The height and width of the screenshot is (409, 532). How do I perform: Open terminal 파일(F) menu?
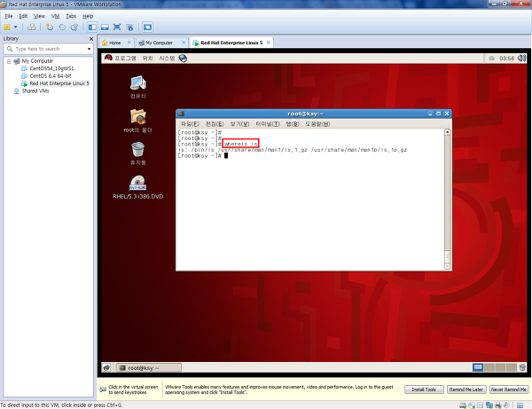coord(190,124)
